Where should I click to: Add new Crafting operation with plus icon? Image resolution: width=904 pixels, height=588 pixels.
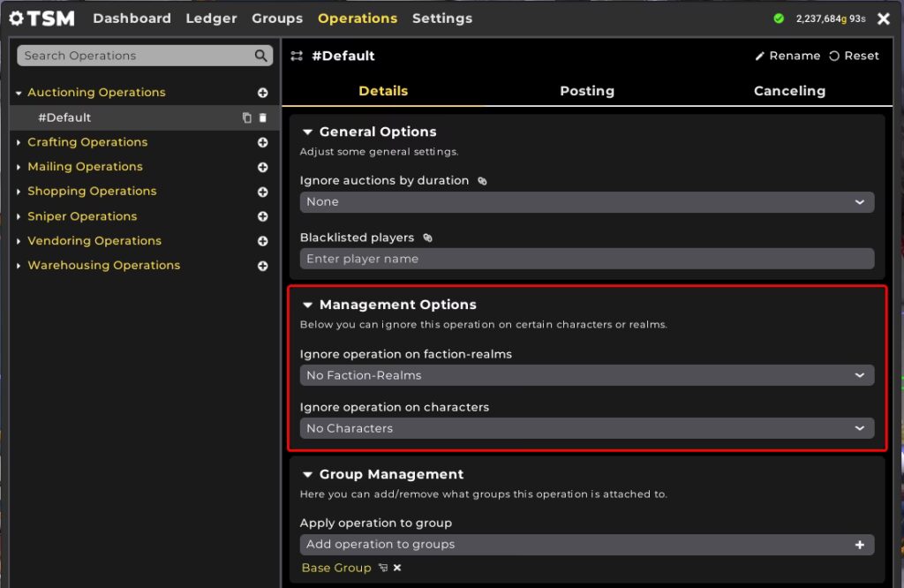pyautogui.click(x=262, y=142)
